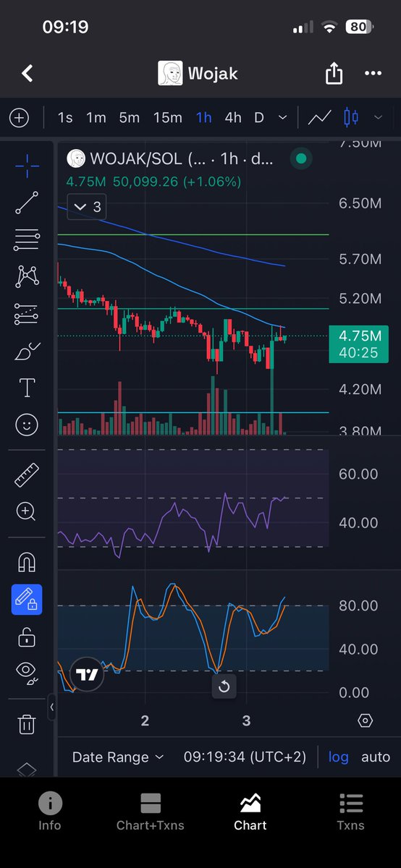Open the three-dot more options menu
The image size is (401, 868).
pos(373,73)
